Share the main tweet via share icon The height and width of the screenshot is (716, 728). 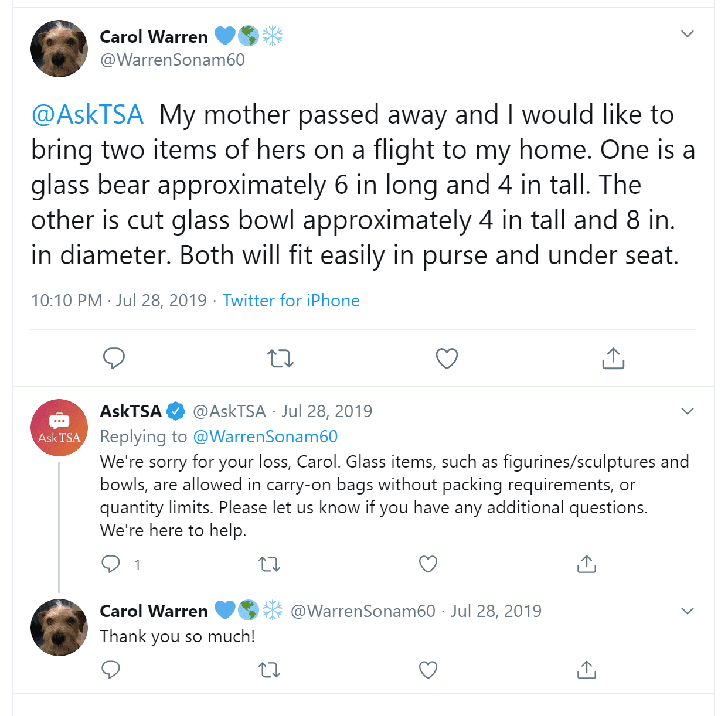click(x=613, y=358)
